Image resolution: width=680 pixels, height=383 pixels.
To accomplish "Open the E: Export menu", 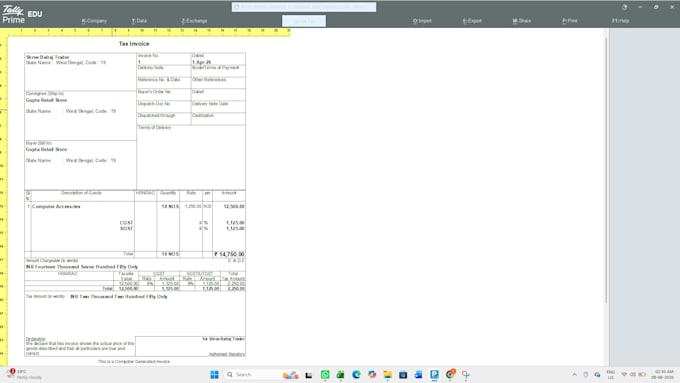I will click(472, 21).
